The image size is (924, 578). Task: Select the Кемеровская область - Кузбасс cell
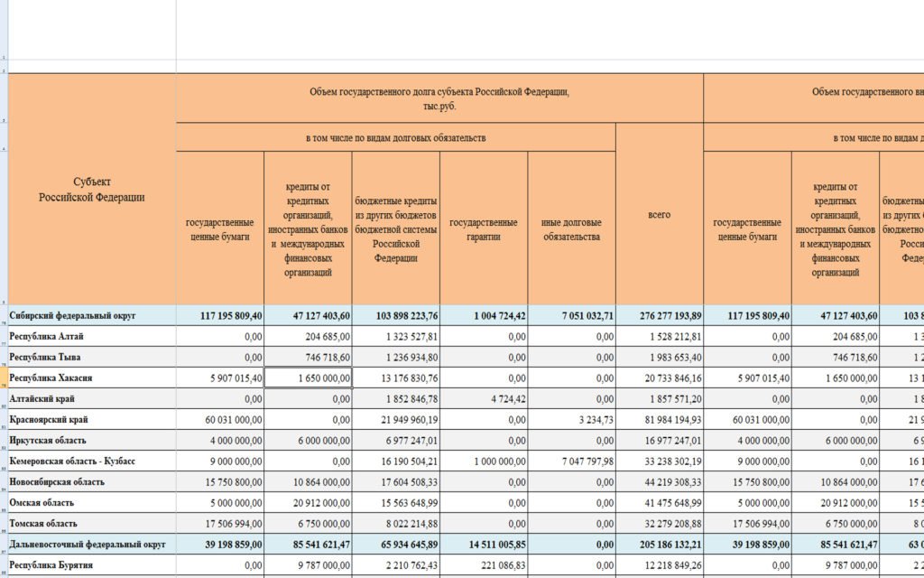[x=92, y=461]
